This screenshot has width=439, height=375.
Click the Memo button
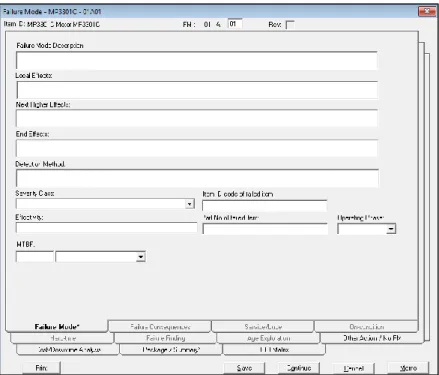408,368
